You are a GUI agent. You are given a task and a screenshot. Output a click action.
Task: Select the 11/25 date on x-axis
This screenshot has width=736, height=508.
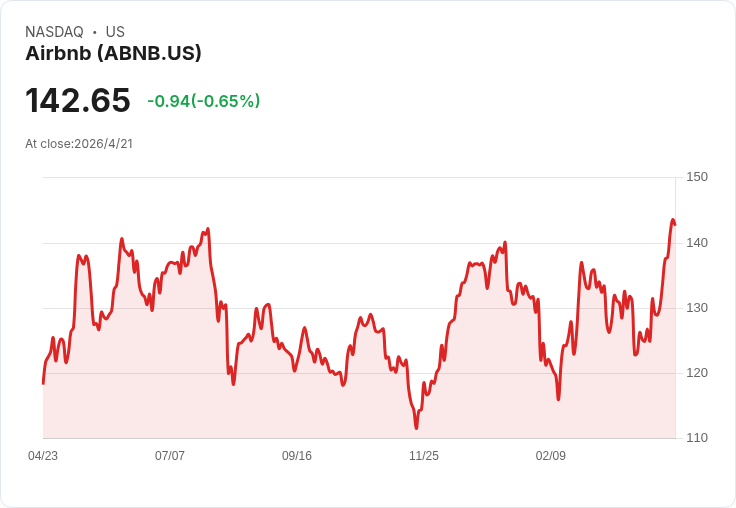(x=424, y=456)
